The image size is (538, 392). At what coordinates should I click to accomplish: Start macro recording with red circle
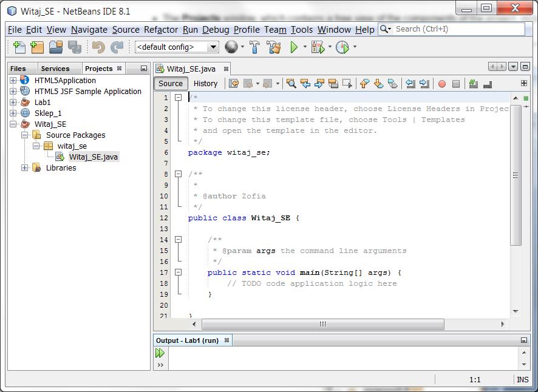click(x=442, y=84)
